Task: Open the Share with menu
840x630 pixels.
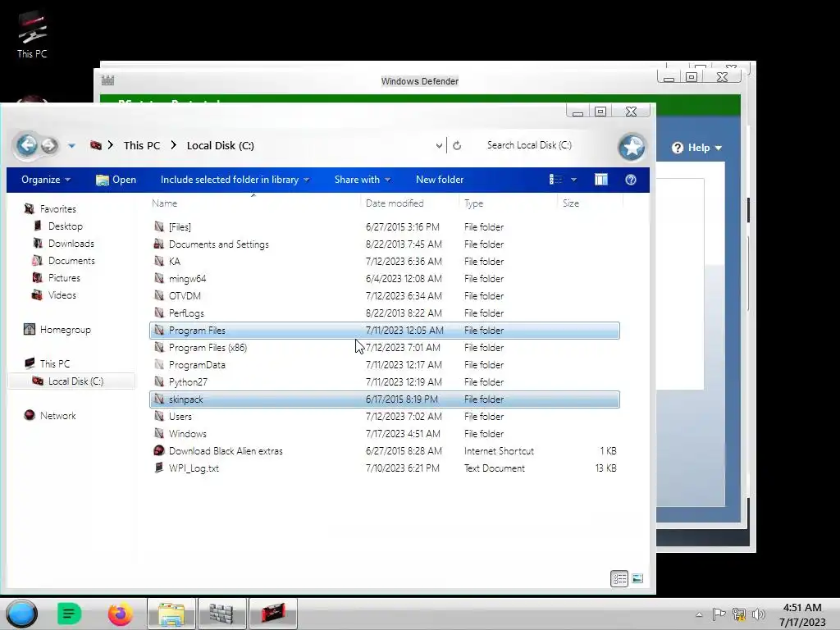Action: tap(362, 180)
